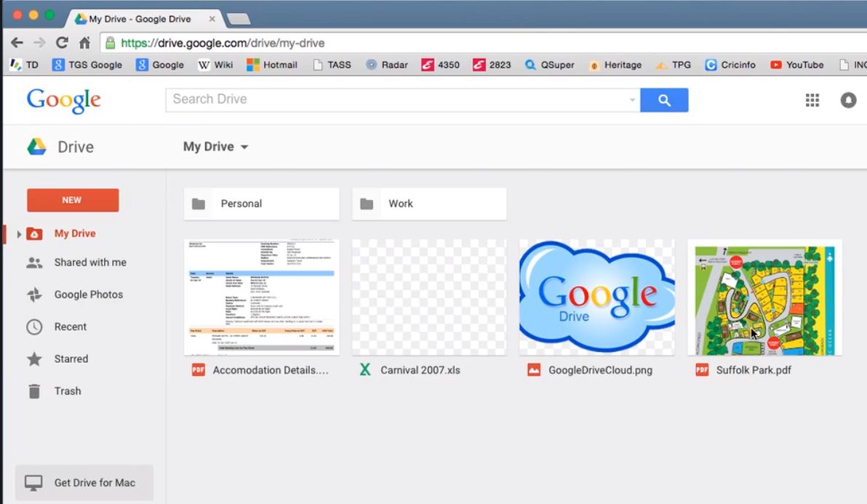Open the Radar bookmark
The width and height of the screenshot is (867, 504).
386,65
